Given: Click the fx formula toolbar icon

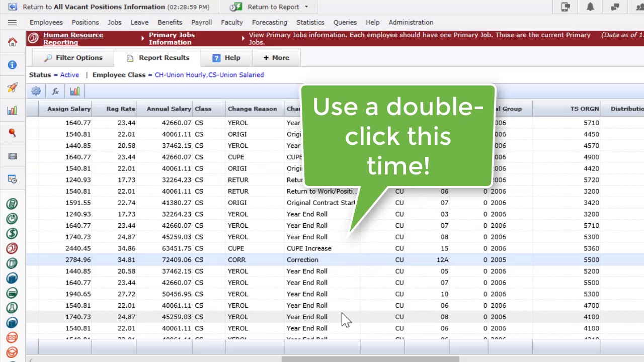Looking at the screenshot, I should 55,92.
